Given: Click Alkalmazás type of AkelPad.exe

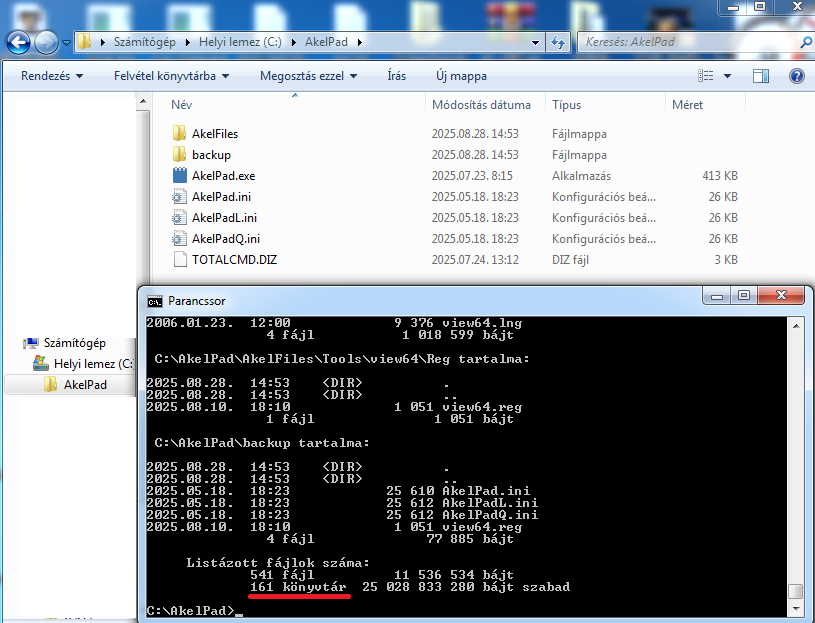Looking at the screenshot, I should pos(581,176).
